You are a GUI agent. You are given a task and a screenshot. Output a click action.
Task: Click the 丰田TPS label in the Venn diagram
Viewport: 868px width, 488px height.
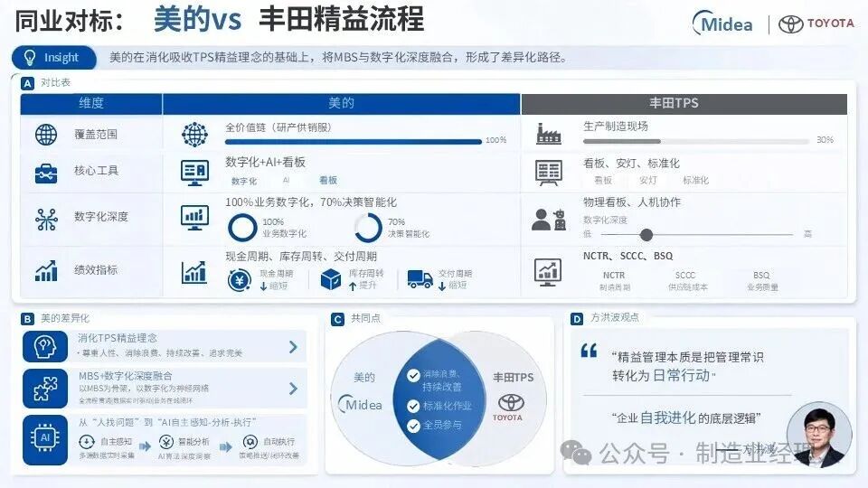tap(514, 378)
